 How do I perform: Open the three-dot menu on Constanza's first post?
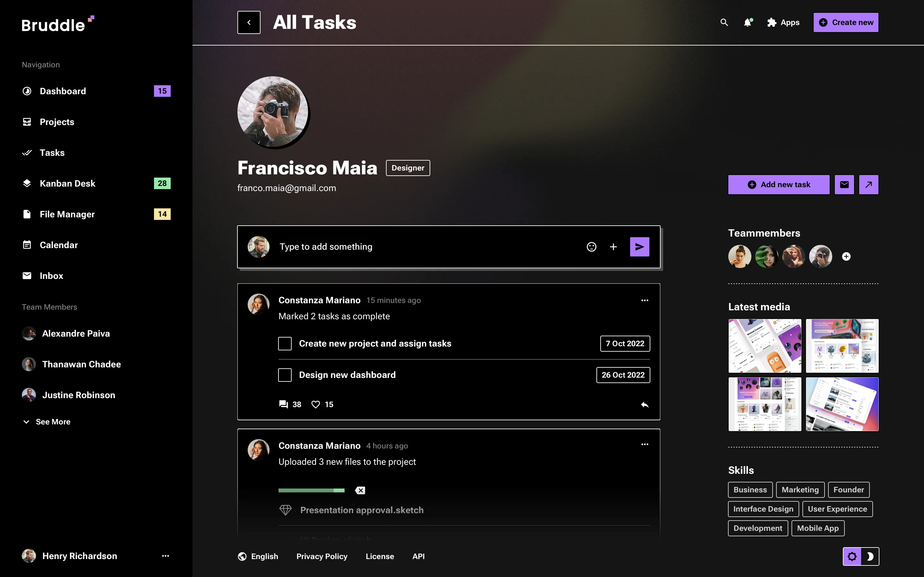point(645,300)
